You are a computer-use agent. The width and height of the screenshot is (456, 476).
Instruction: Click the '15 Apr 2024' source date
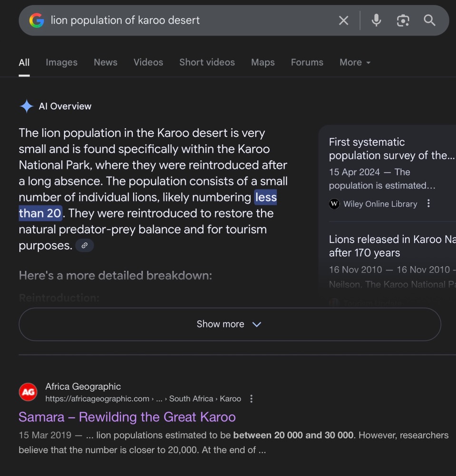point(354,172)
